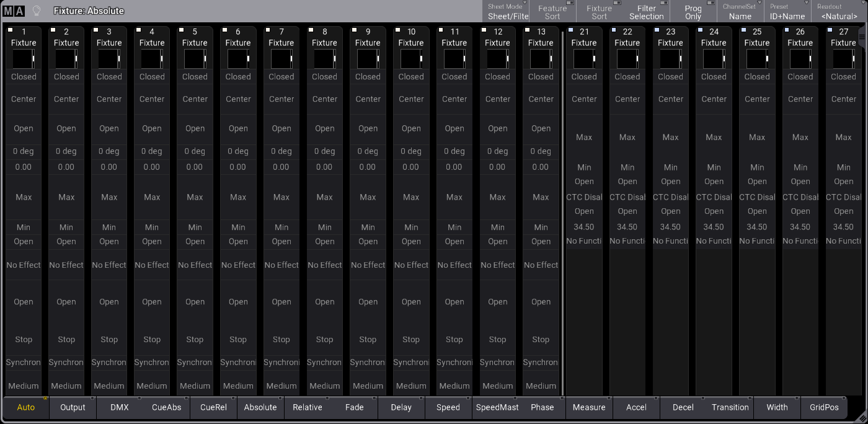Click the resize handle at window corner
The width and height of the screenshot is (868, 424).
pos(862,418)
